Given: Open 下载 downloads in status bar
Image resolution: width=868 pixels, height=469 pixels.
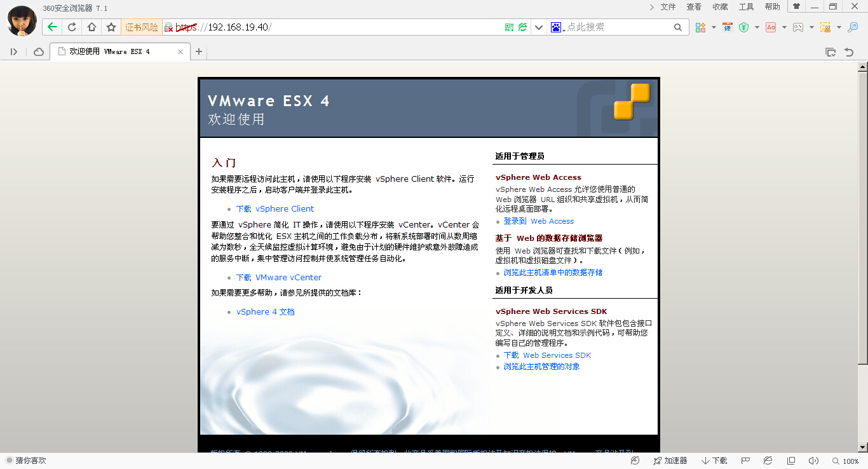Looking at the screenshot, I should (x=715, y=461).
